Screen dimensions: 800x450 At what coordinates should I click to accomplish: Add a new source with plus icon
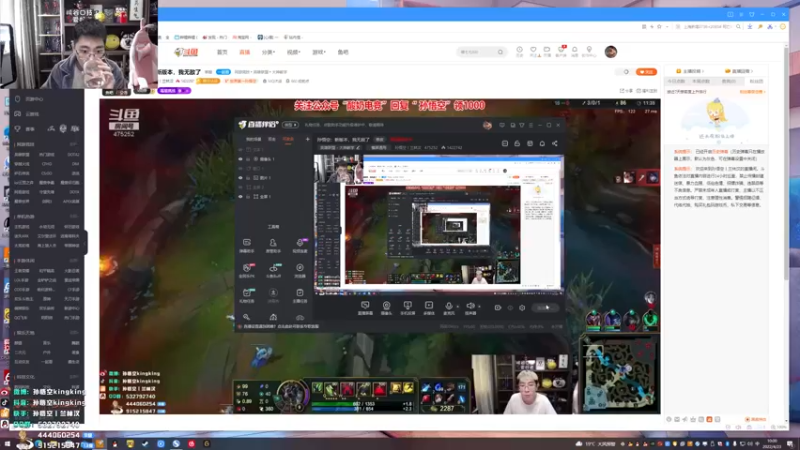[308, 139]
